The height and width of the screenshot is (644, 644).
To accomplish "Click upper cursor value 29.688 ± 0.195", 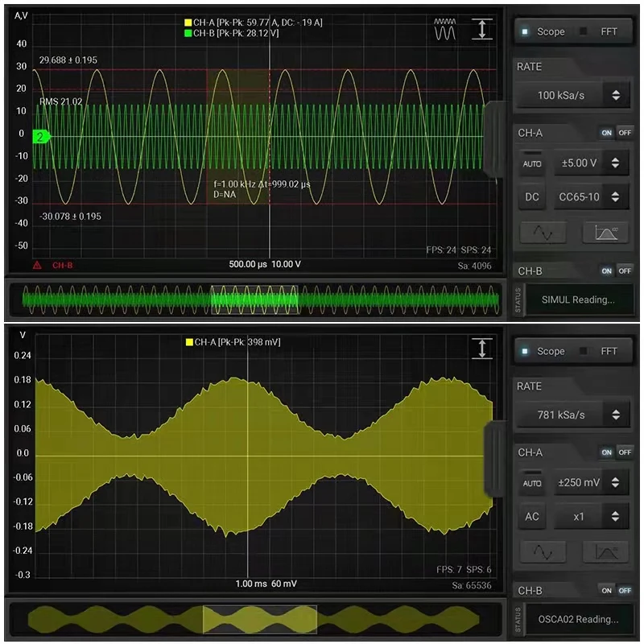I will (68, 60).
